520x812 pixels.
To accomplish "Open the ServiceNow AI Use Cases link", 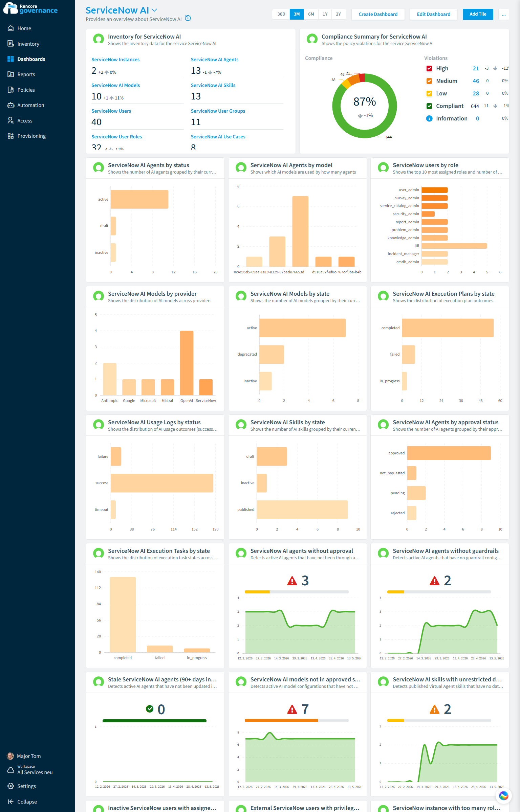I will [218, 137].
